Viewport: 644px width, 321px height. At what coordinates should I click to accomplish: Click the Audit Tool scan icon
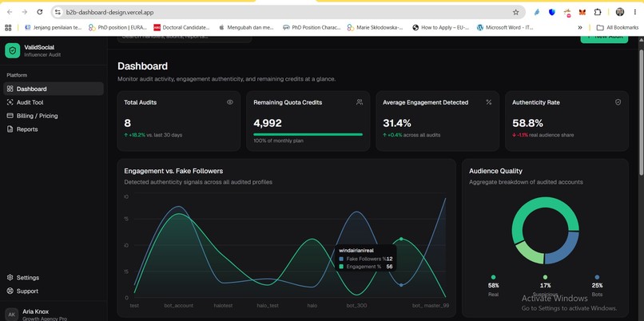(x=10, y=102)
